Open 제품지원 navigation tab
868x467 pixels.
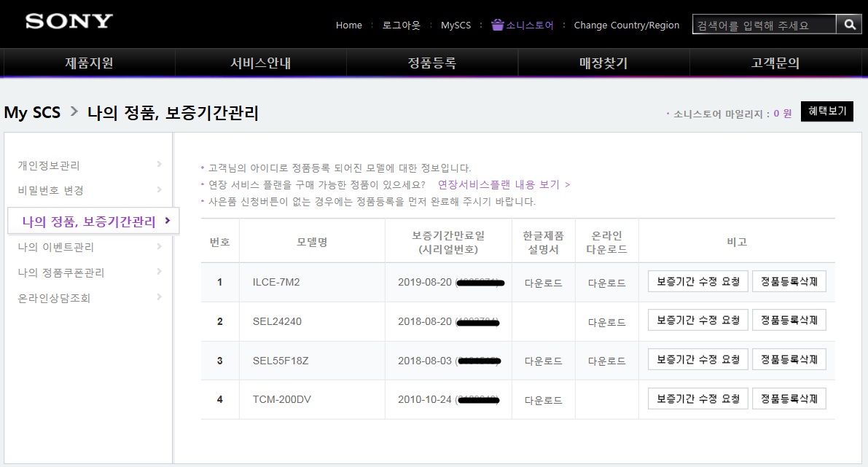89,63
